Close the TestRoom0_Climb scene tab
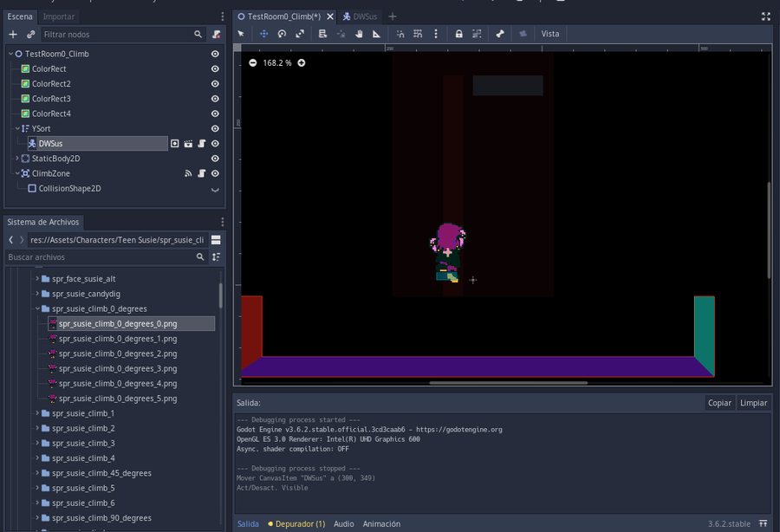780x532 pixels. click(x=330, y=16)
